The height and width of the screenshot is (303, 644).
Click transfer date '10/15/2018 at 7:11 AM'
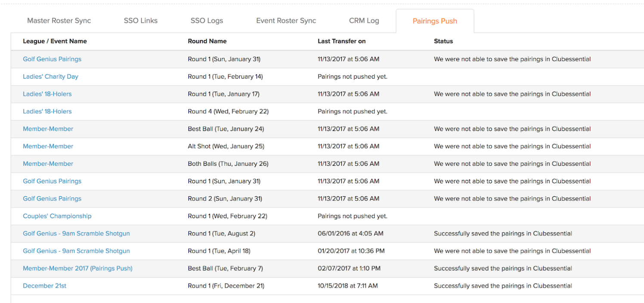tap(348, 286)
